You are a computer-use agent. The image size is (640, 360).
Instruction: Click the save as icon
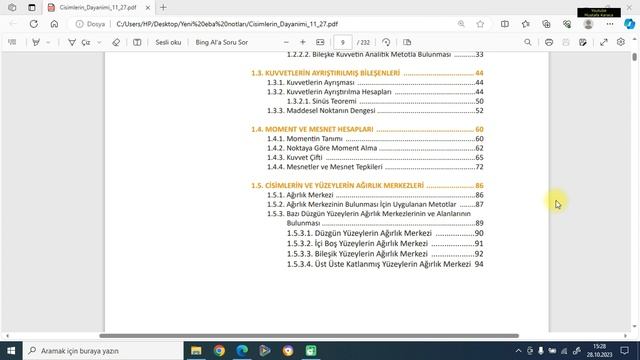[x=583, y=42]
